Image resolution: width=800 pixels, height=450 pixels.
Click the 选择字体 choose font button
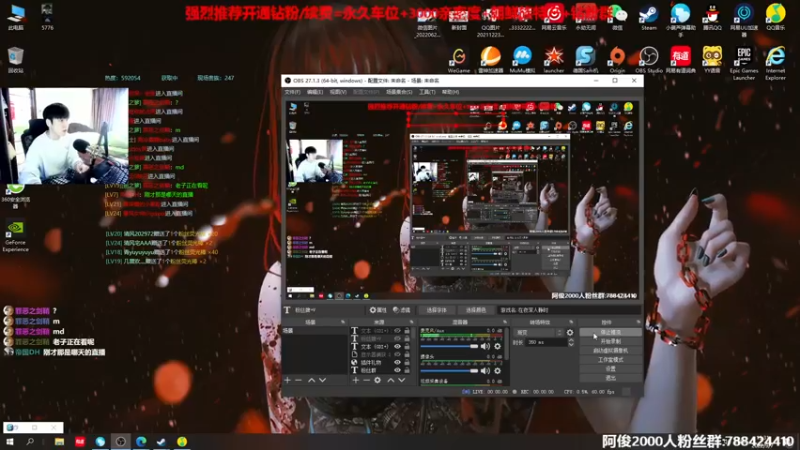click(437, 310)
